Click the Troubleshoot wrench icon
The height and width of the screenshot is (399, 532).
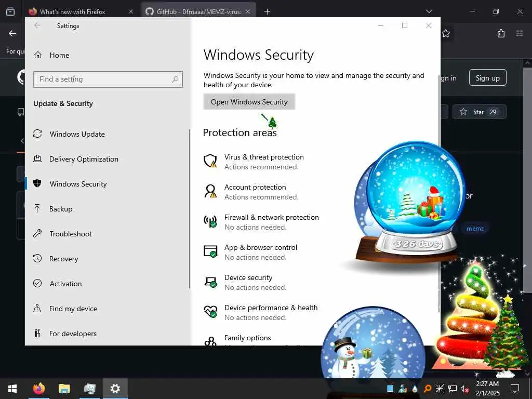(37, 233)
